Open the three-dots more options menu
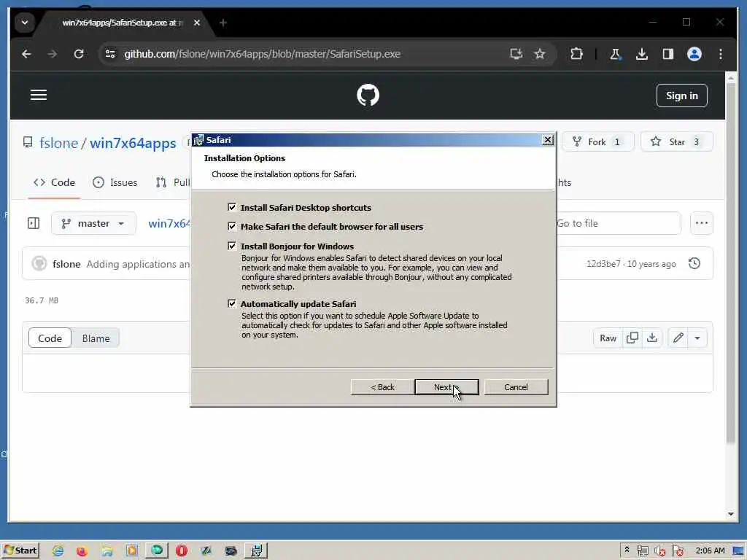 tap(701, 223)
